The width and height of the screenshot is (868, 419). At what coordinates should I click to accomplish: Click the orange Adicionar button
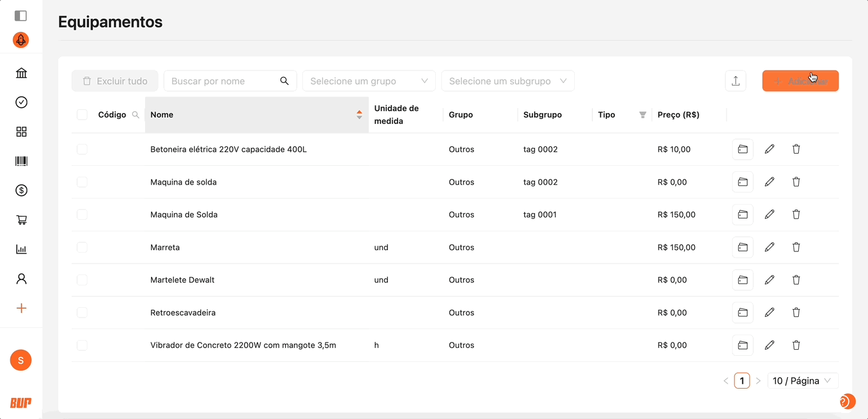click(800, 81)
